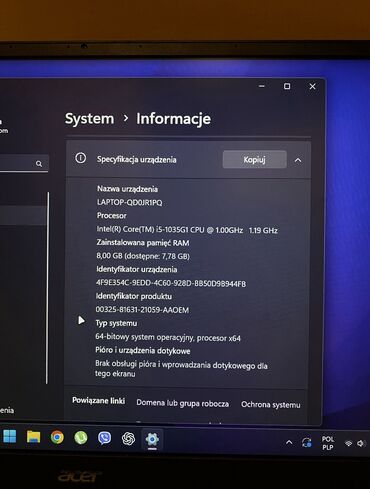Click the Kopiuj button
The width and height of the screenshot is (370, 489).
pos(255,159)
